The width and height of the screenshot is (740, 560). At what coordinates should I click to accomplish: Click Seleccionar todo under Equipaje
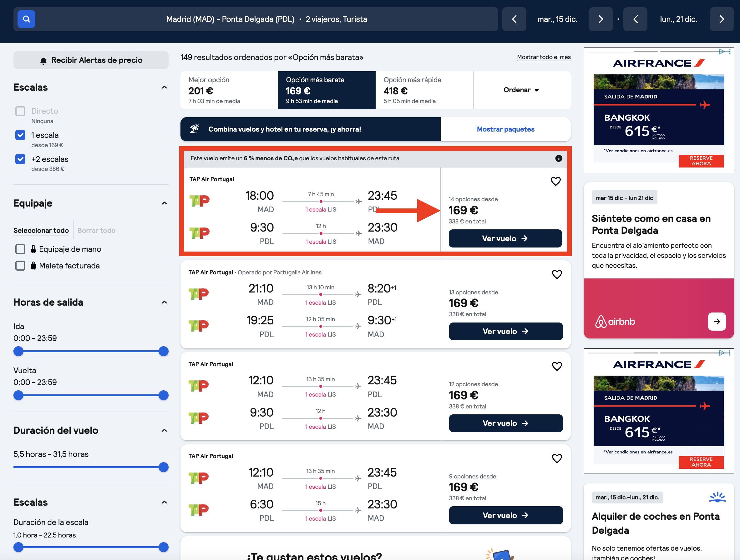pos(41,230)
